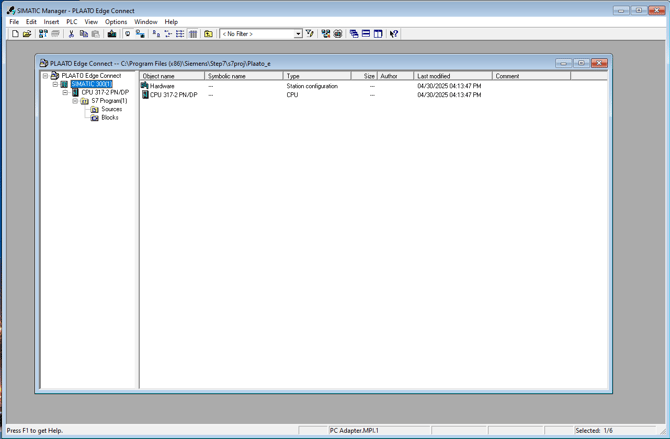Select PLAATO Edge Connect project in tree
This screenshot has height=439, width=670.
coord(91,76)
